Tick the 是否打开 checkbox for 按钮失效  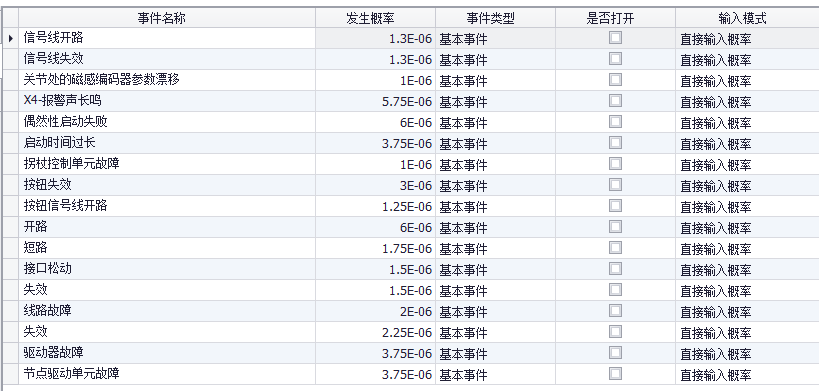click(x=615, y=184)
